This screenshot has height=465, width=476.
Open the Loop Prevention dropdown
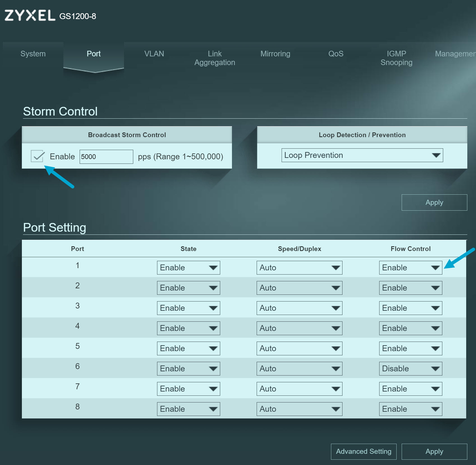[x=362, y=155]
